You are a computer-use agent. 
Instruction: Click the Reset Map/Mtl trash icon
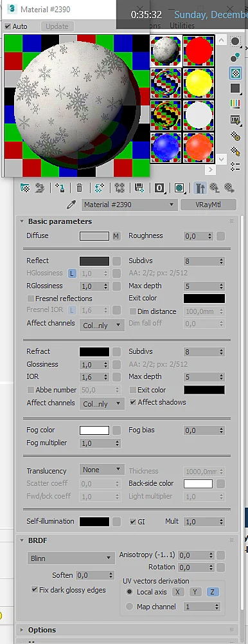[x=80, y=188]
